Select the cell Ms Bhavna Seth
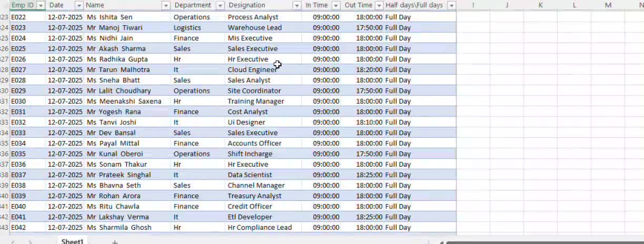644x244 pixels. [x=128, y=185]
